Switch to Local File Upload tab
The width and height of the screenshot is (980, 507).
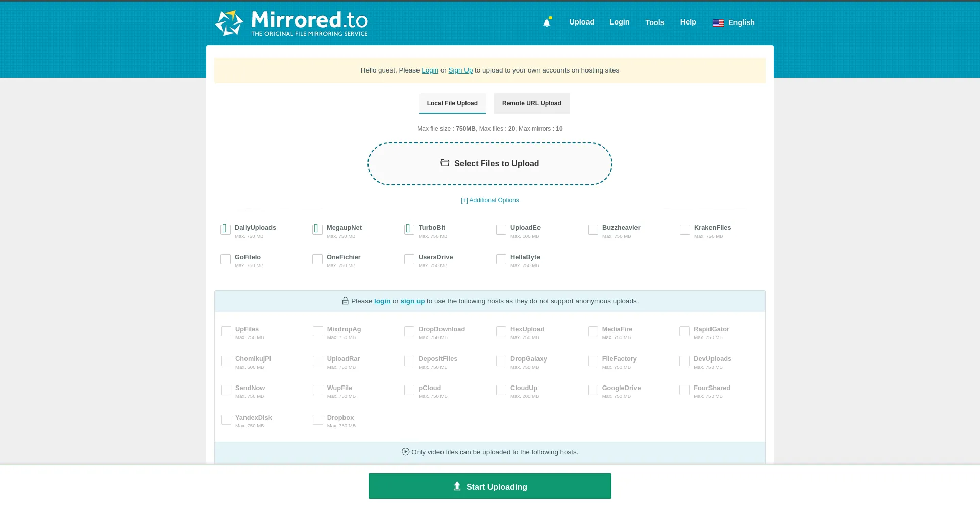coord(452,103)
